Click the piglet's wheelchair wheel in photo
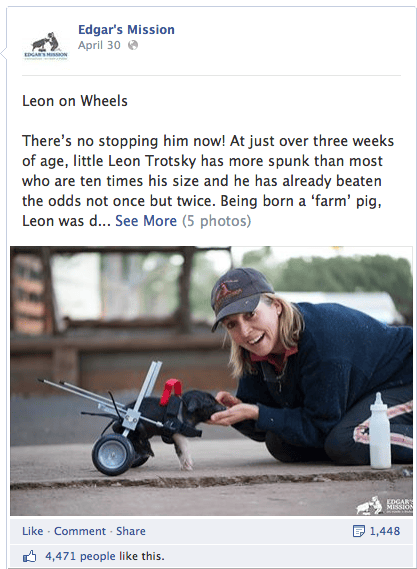This screenshot has width=417, height=569. tap(113, 454)
